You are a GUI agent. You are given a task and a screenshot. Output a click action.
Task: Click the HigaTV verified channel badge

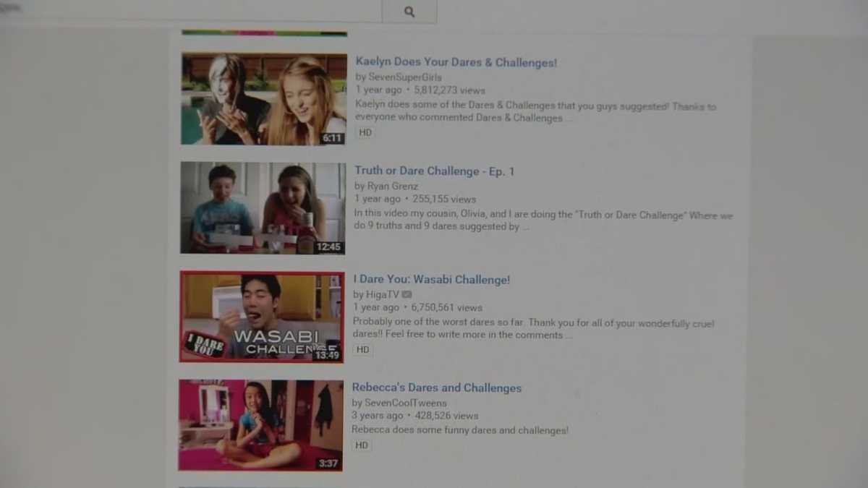click(x=406, y=294)
